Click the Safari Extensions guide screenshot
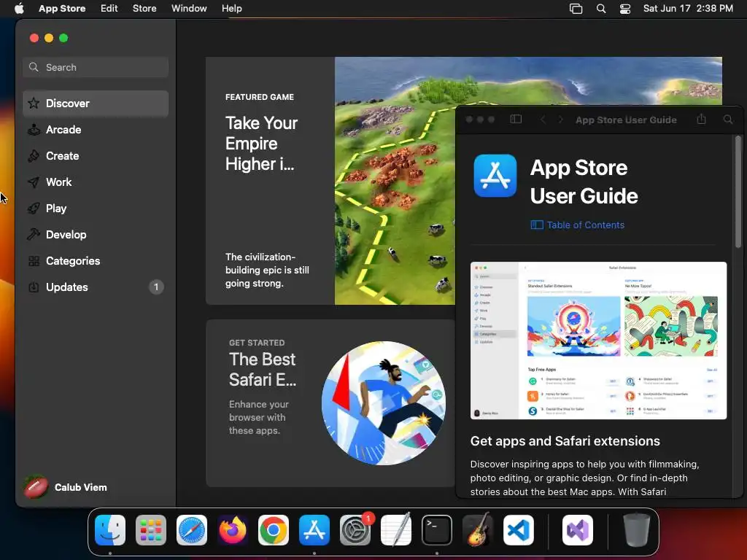 point(598,341)
